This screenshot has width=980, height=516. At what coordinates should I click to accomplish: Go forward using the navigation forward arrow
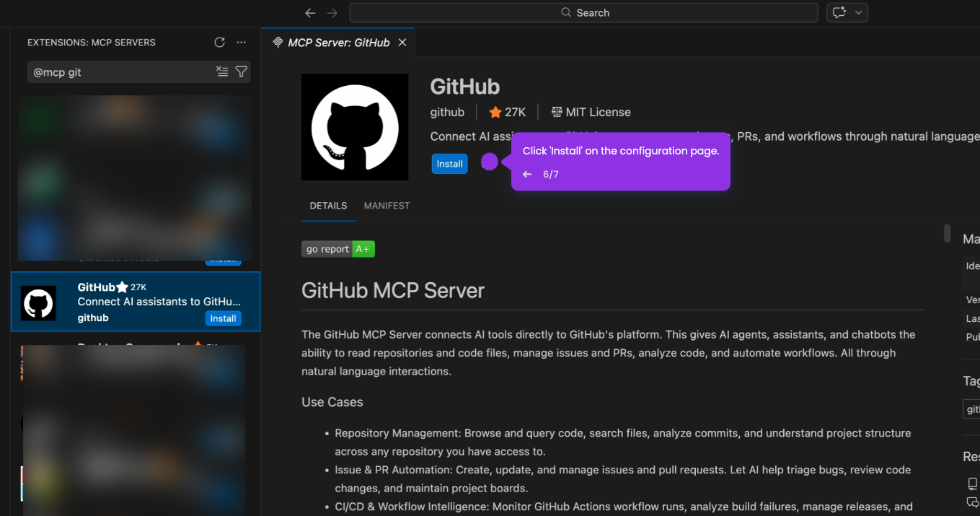coord(332,13)
